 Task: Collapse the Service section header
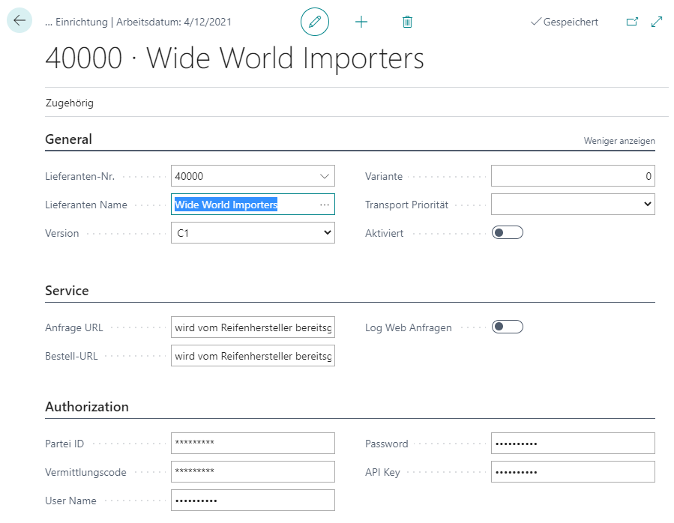click(x=67, y=291)
